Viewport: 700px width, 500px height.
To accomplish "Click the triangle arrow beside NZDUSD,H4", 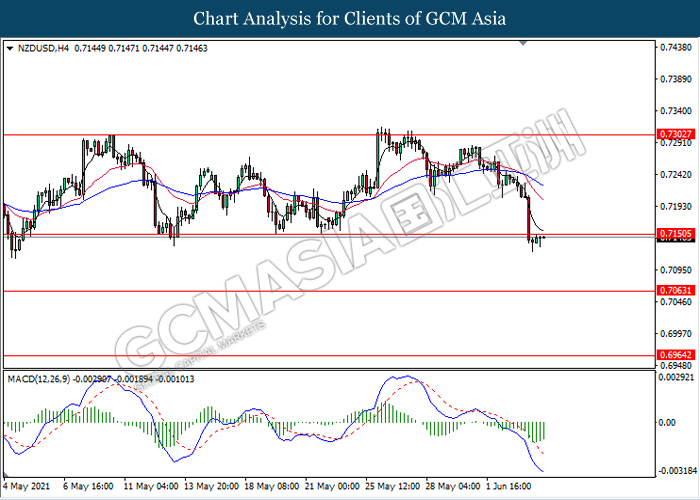I will pyautogui.click(x=9, y=47).
